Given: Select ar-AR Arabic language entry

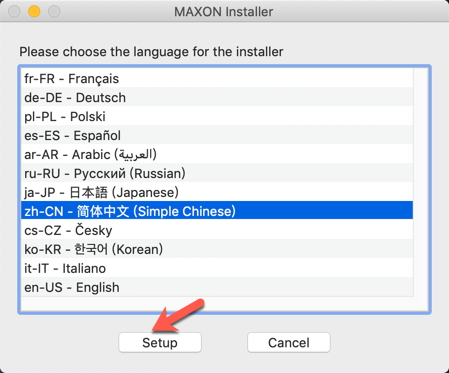Looking at the screenshot, I should click(x=217, y=154).
